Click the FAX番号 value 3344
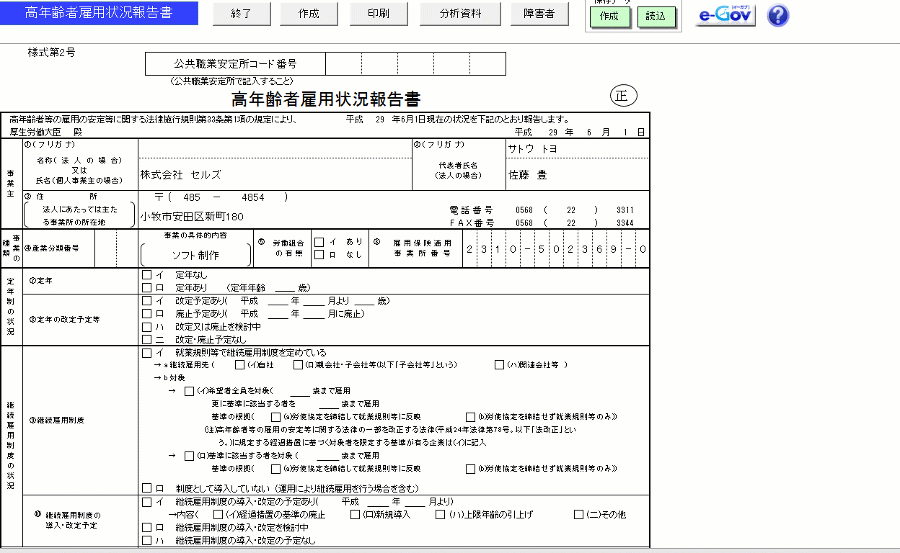Viewport: 900px width, 553px height. pyautogui.click(x=624, y=223)
